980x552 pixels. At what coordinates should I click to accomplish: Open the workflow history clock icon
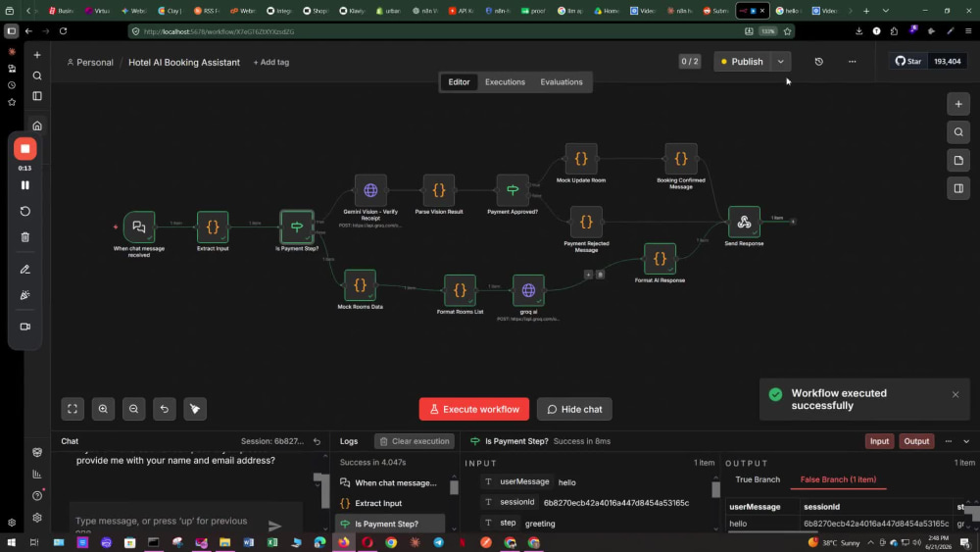point(818,61)
